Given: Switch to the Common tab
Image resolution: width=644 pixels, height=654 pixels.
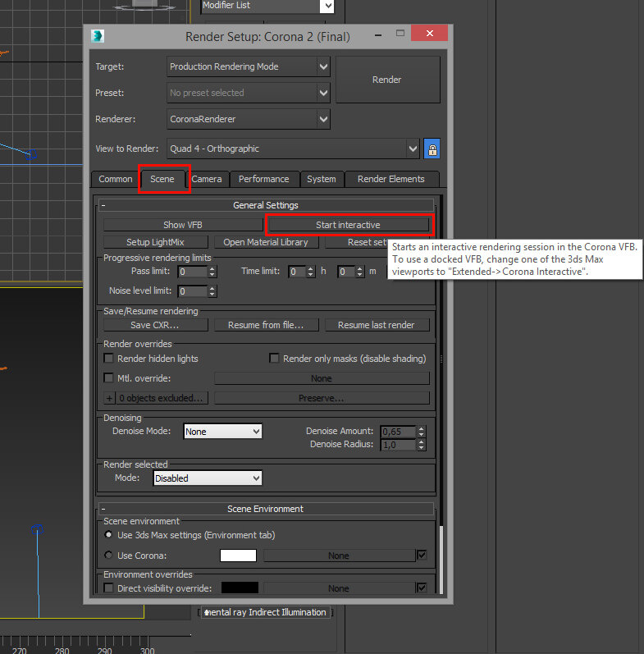Looking at the screenshot, I should (115, 180).
